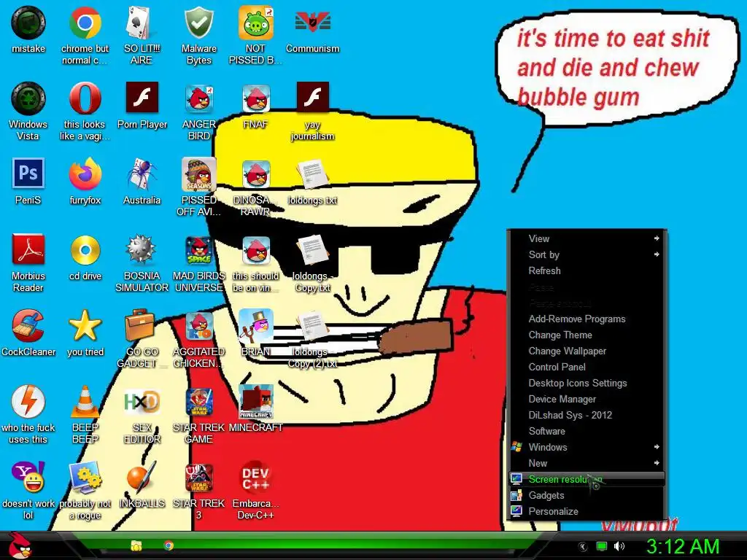Open the volume speaker tray icon
Screen dimensions: 747x560
pos(619,547)
